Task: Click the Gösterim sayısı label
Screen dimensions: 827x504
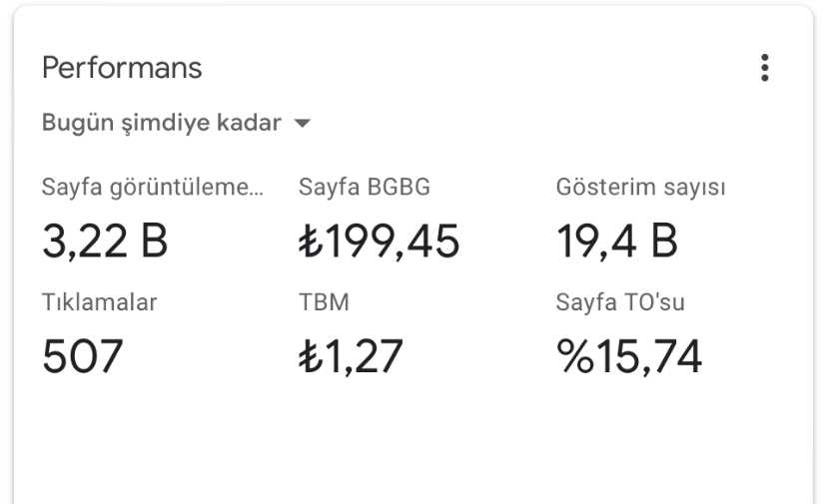Action: [x=641, y=188]
